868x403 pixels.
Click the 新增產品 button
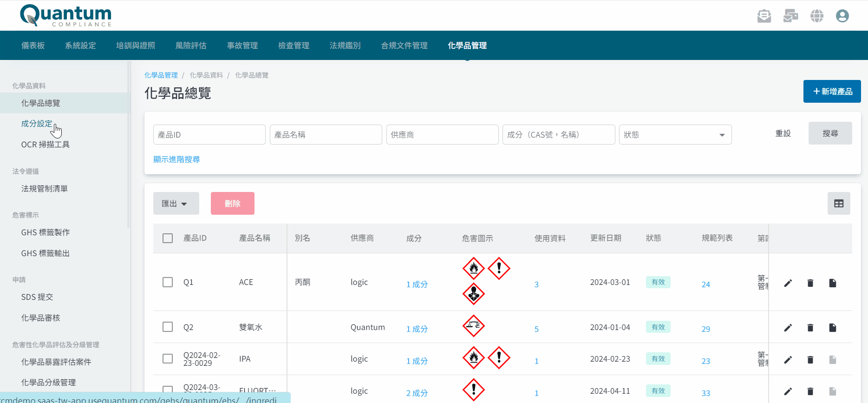[832, 92]
